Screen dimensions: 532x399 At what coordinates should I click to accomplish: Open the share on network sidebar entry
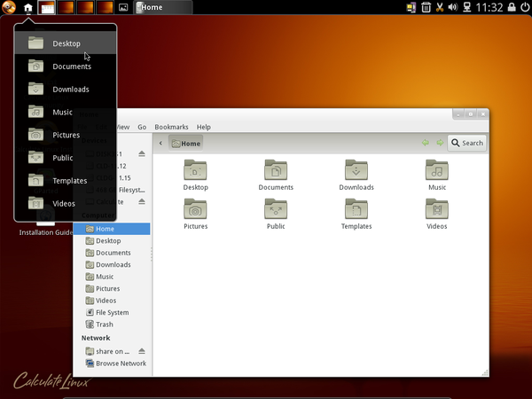tap(107, 351)
